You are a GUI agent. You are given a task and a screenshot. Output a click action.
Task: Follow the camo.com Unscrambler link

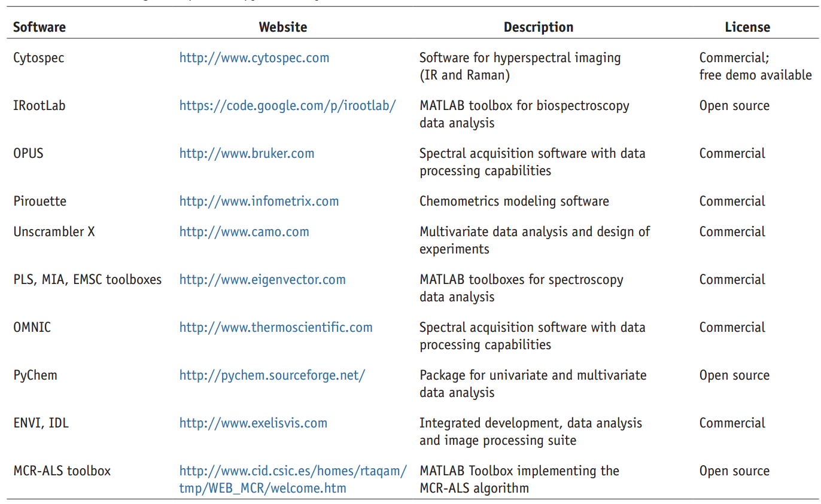[244, 232]
